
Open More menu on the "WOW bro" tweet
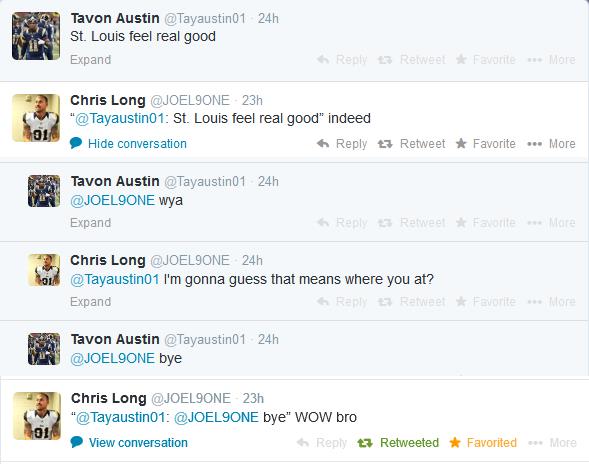tap(552, 442)
